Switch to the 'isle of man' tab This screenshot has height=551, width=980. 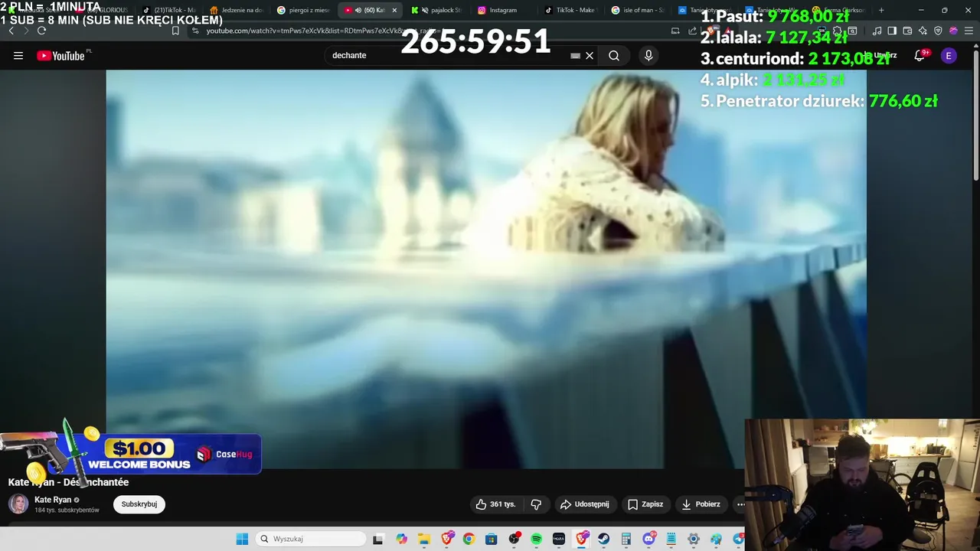(638, 10)
